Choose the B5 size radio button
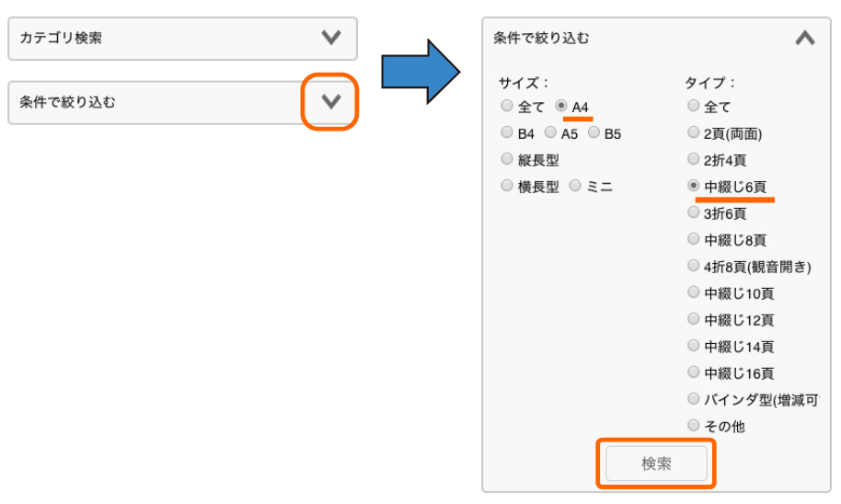The image size is (841, 504). (593, 132)
